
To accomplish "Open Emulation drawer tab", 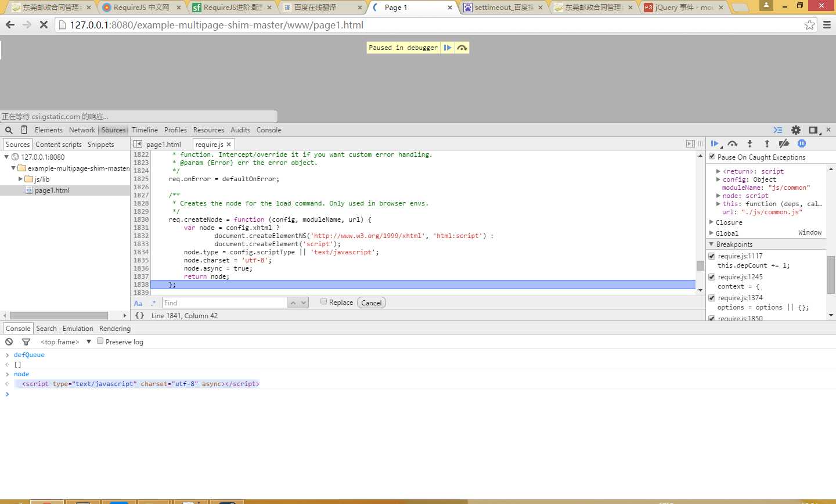I will (78, 329).
